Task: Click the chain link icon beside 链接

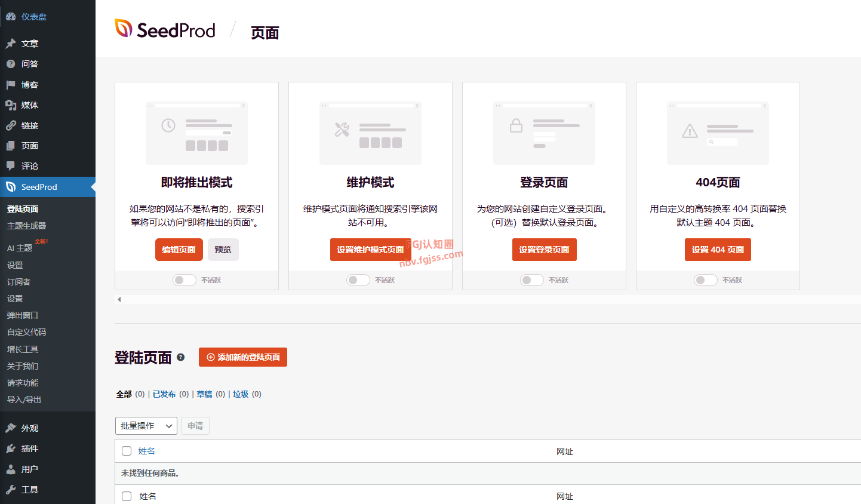Action: 11,125
